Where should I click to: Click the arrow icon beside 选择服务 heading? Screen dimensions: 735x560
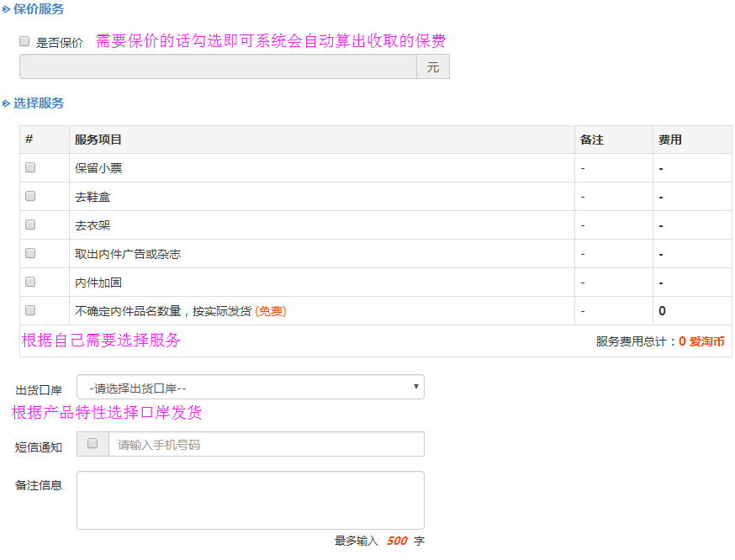[6, 103]
